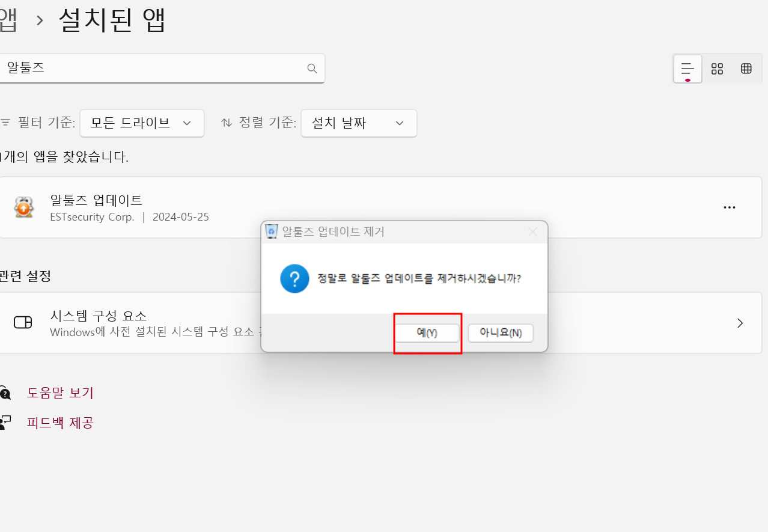Open the 도움말 보기 link
768x532 pixels.
coord(60,393)
